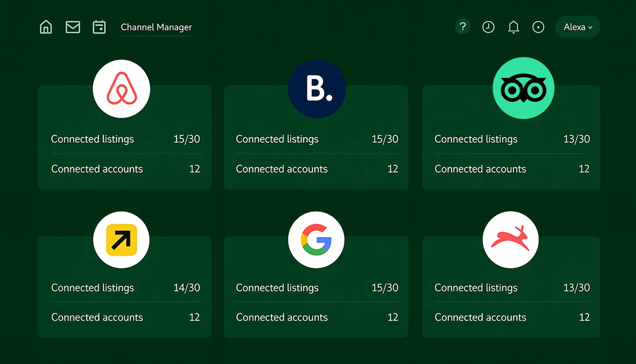Open the notifications bell icon
The width and height of the screenshot is (636, 364).
(x=513, y=27)
